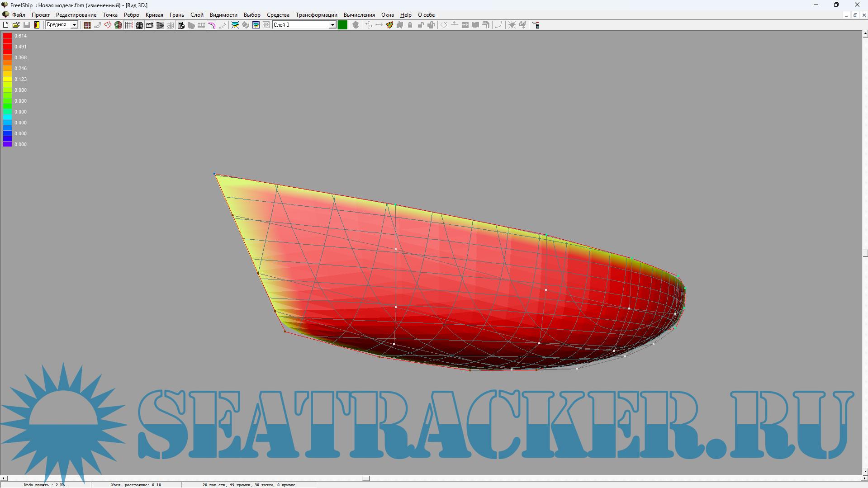Viewport: 868px width, 488px height.
Task: Open the Видимости menu
Action: (223, 15)
